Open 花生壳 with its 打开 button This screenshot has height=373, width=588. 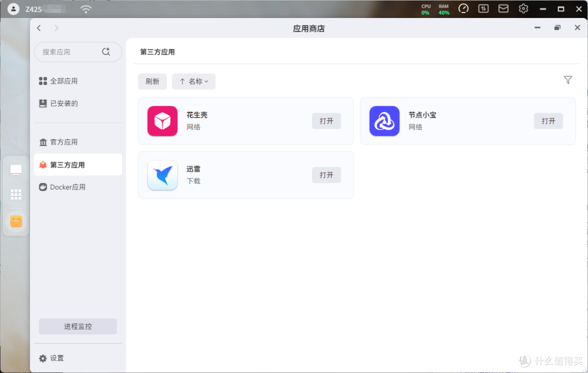click(x=326, y=121)
